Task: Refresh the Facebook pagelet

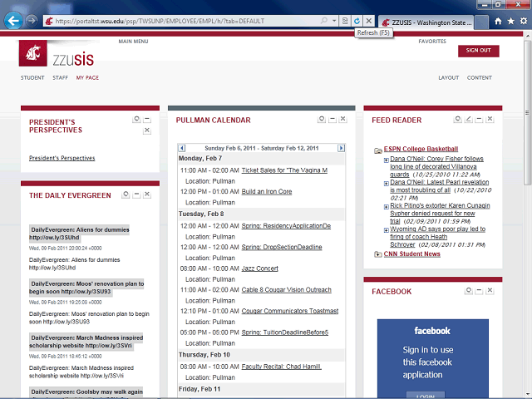Action: 469,290
